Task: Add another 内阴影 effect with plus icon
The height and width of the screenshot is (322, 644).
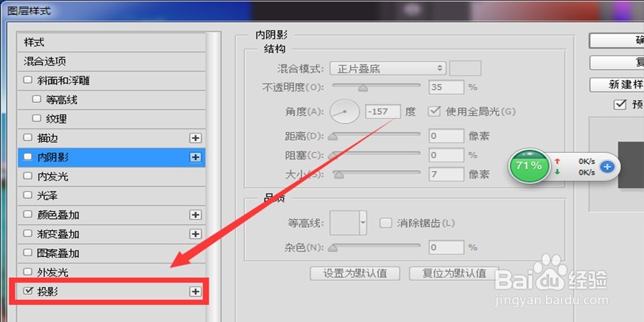Action: 195,157
